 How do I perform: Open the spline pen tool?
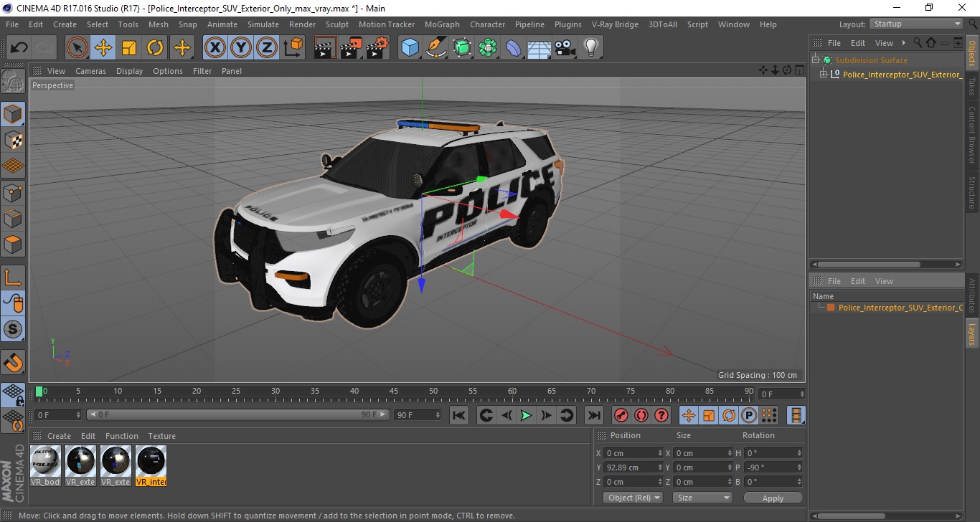point(436,48)
